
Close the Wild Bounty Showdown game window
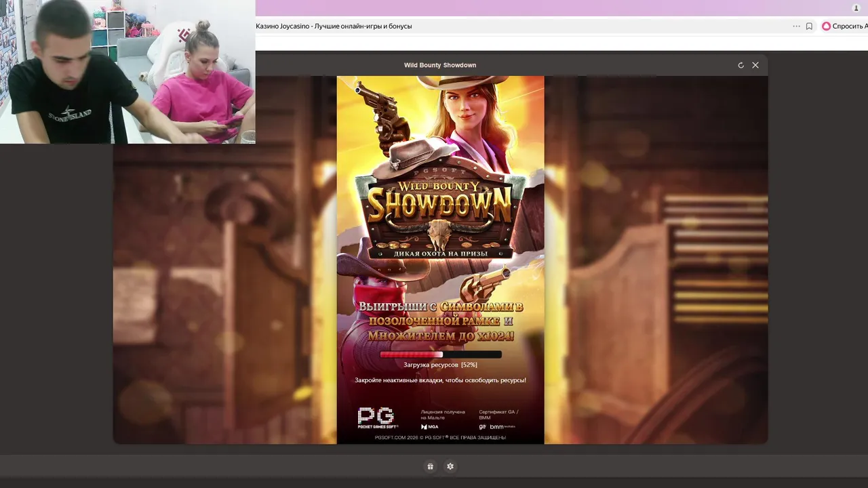click(755, 65)
